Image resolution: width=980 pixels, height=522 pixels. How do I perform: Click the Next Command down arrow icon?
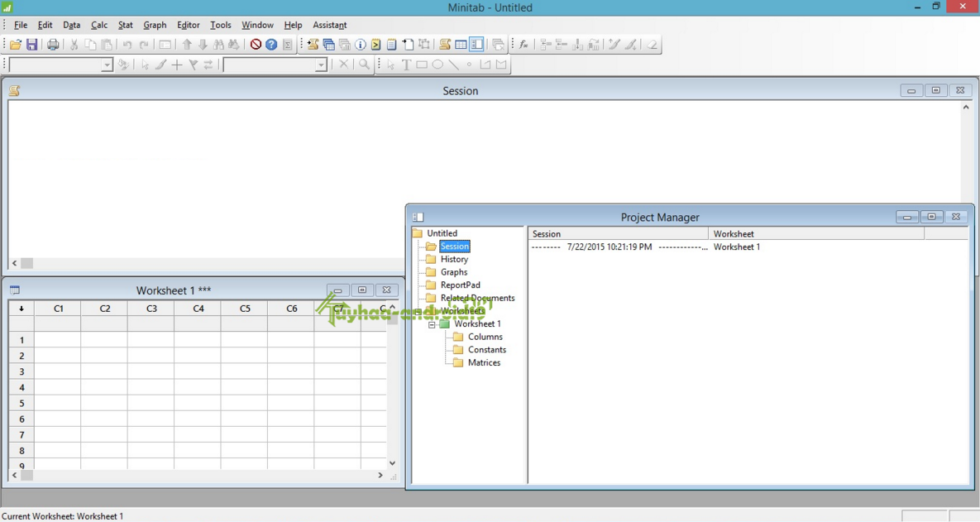pyautogui.click(x=203, y=45)
